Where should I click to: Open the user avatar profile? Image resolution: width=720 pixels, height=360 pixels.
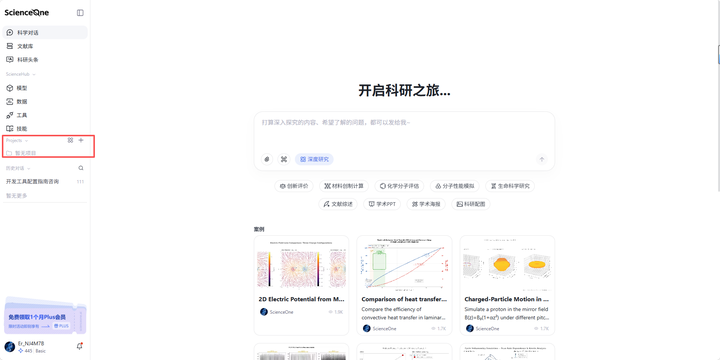click(9, 347)
